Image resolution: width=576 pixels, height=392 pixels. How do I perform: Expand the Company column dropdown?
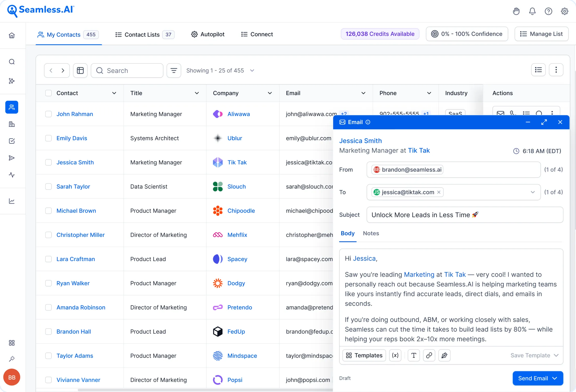coord(270,93)
